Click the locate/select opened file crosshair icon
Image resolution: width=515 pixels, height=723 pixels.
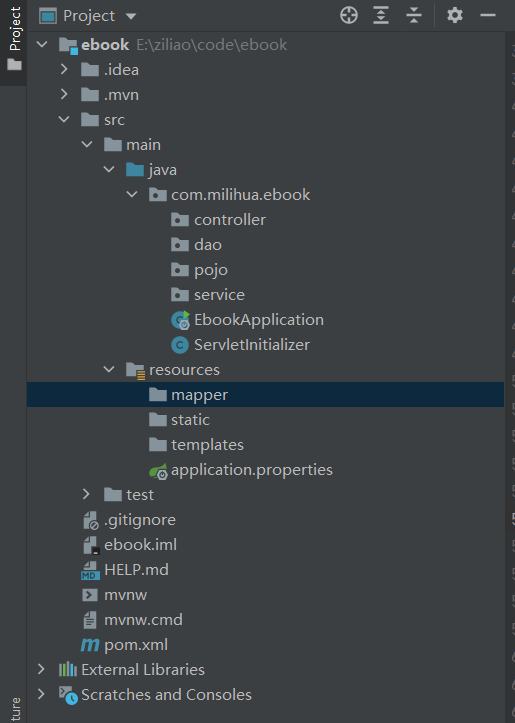(x=349, y=15)
